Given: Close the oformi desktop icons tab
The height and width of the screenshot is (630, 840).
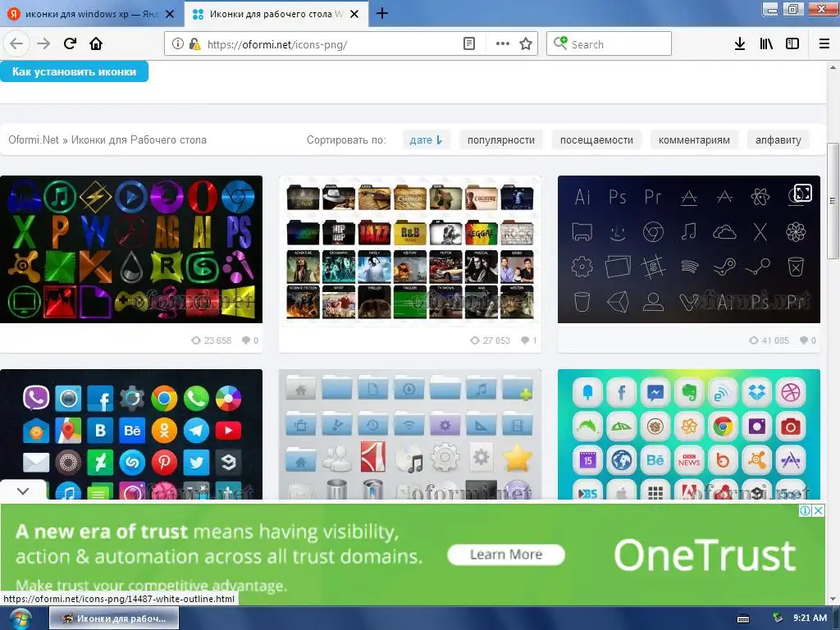Looking at the screenshot, I should [x=354, y=14].
